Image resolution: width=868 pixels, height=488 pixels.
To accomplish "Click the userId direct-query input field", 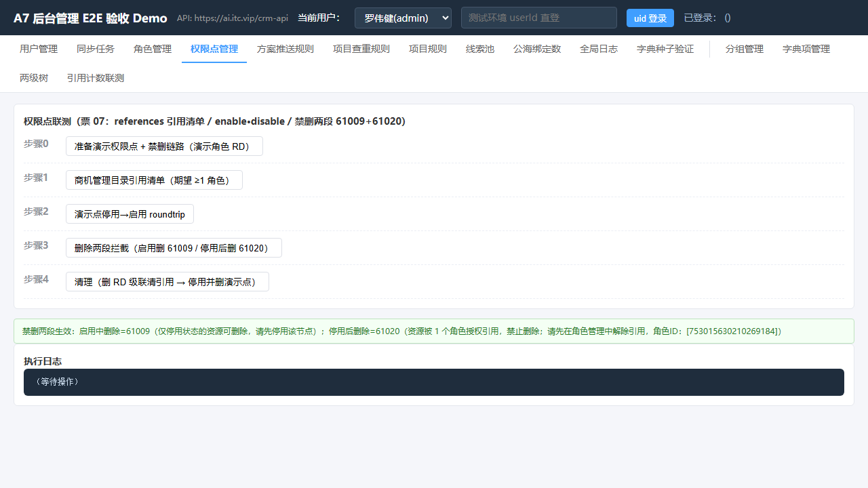I will (x=539, y=18).
